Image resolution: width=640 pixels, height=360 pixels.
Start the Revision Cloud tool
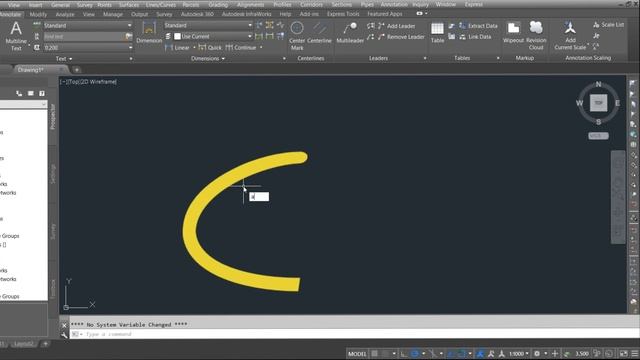[x=536, y=36]
